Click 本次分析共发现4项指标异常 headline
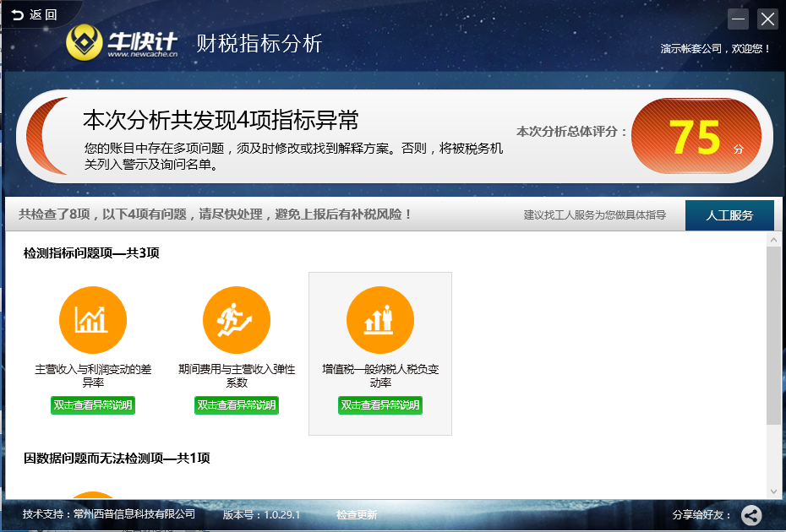The width and height of the screenshot is (786, 532). [221, 120]
